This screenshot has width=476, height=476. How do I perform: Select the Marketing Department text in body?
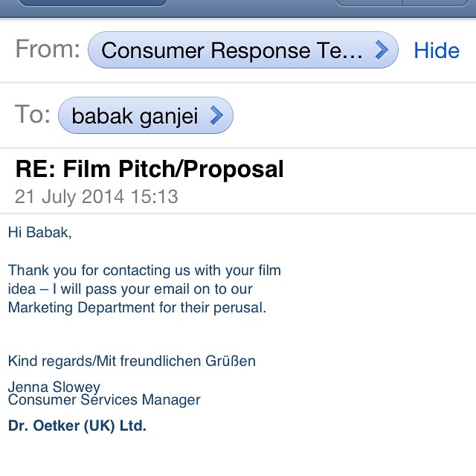click(81, 307)
